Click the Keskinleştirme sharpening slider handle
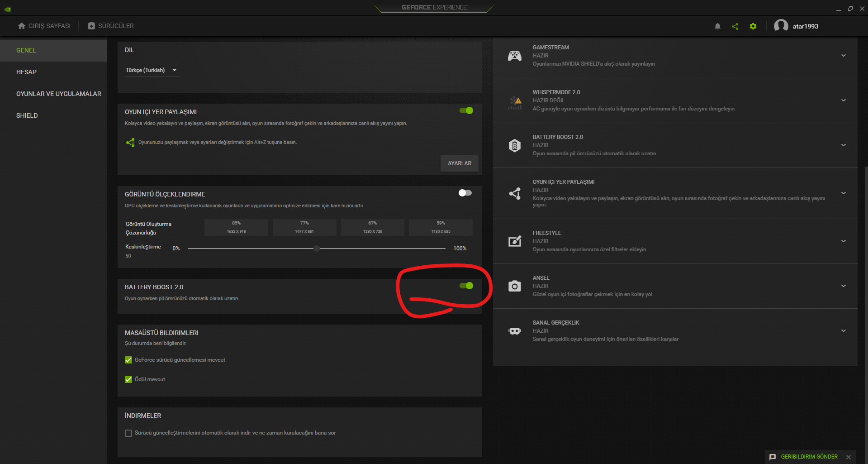This screenshot has width=868, height=464. point(317,249)
